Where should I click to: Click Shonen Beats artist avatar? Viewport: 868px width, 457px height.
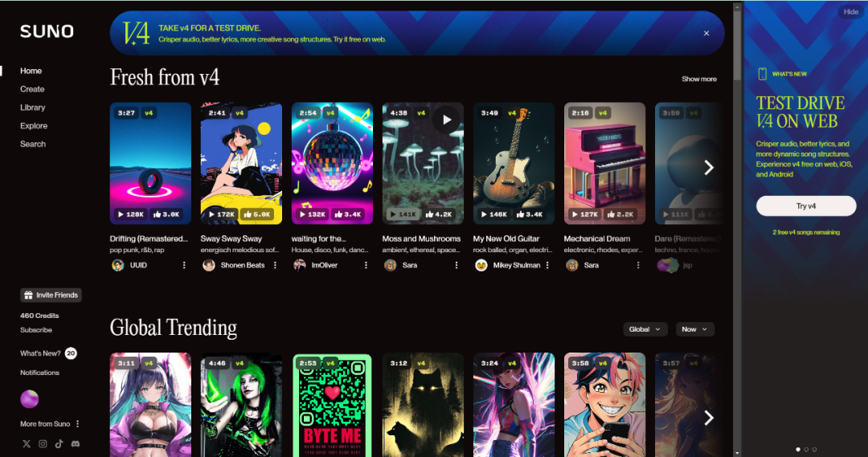point(209,265)
